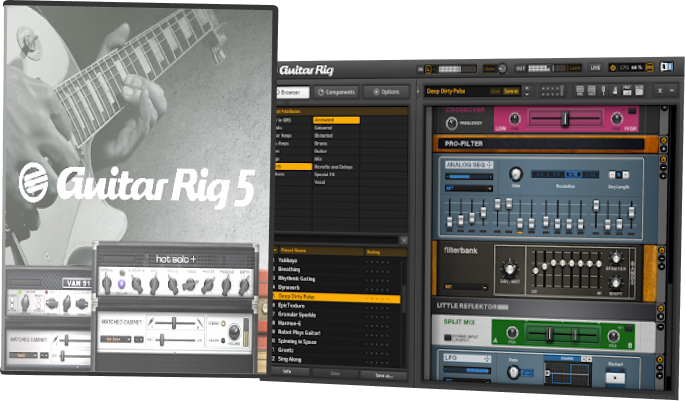The image size is (685, 401).
Task: Decrease Analog Seq sequence length
Action: click(x=612, y=175)
